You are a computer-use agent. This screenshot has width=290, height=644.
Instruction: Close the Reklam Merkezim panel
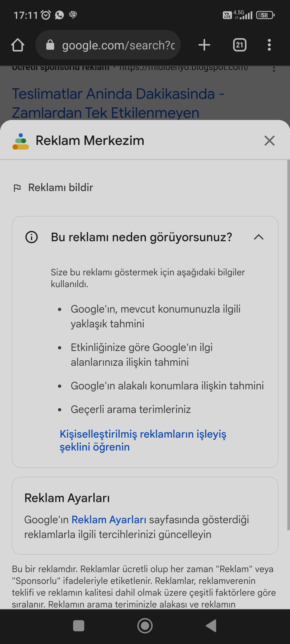[270, 141]
